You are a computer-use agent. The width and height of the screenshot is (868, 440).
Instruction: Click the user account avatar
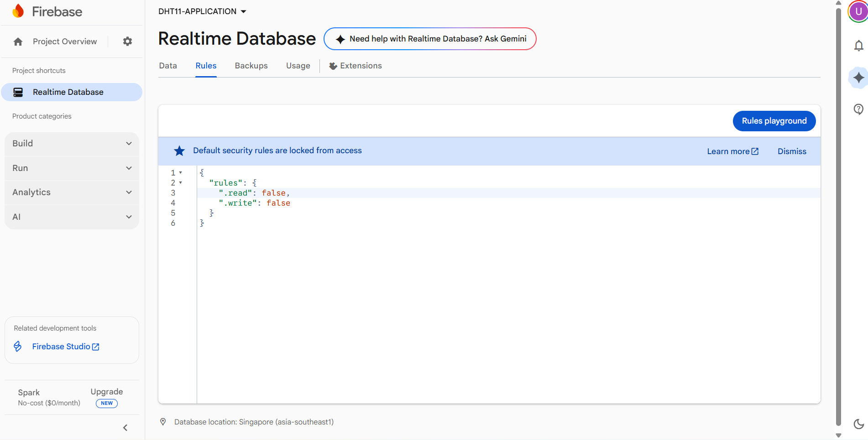tap(858, 11)
